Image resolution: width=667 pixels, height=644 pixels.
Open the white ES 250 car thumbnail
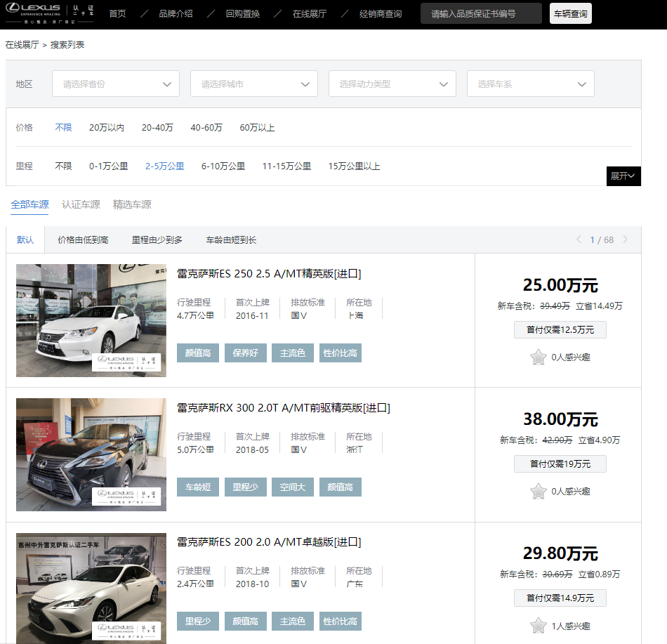[x=91, y=320]
